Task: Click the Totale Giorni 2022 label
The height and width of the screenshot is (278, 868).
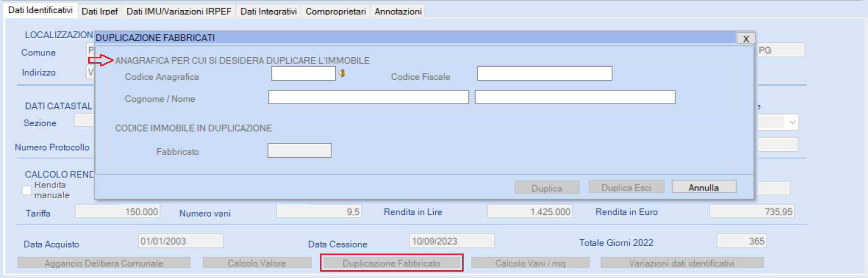Action: (x=616, y=243)
